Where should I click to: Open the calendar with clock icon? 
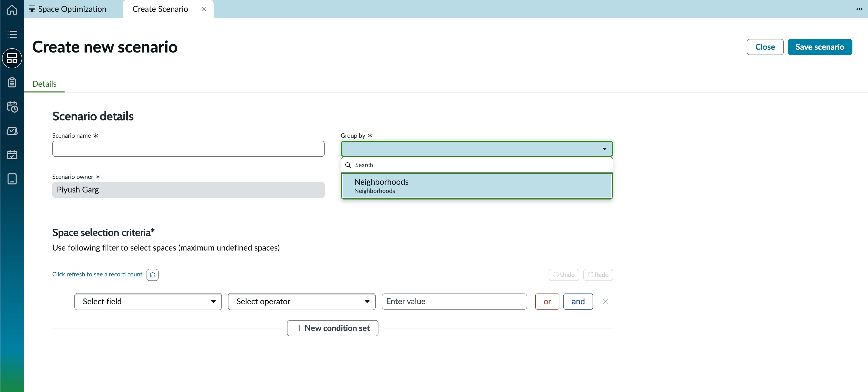12,107
